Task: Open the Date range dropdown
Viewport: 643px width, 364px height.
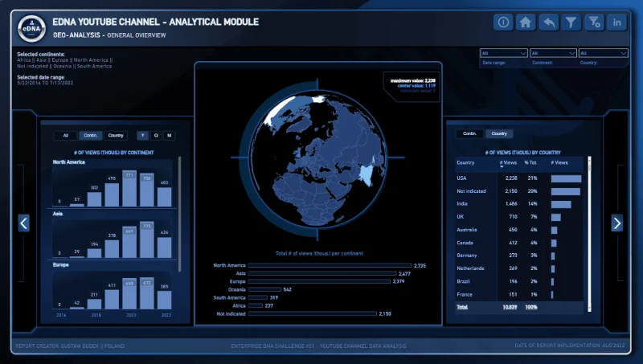Action: [504, 53]
